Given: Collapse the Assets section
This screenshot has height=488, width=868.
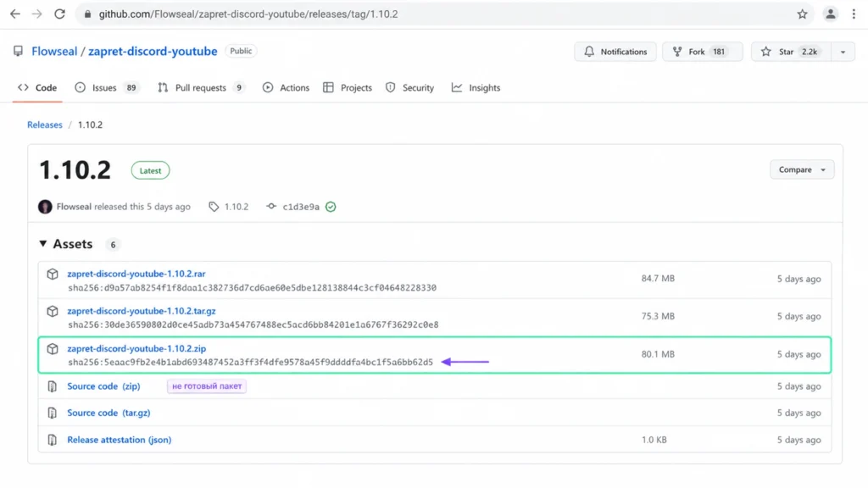Looking at the screenshot, I should [42, 243].
